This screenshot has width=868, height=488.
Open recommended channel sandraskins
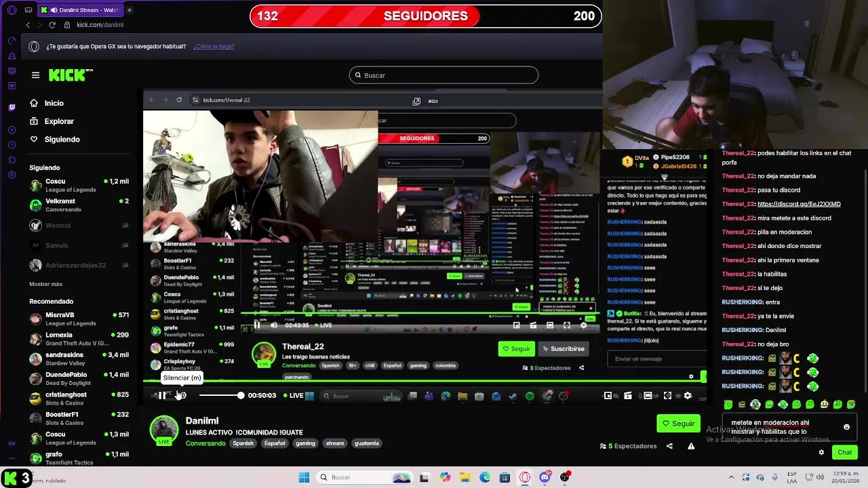[x=79, y=359]
